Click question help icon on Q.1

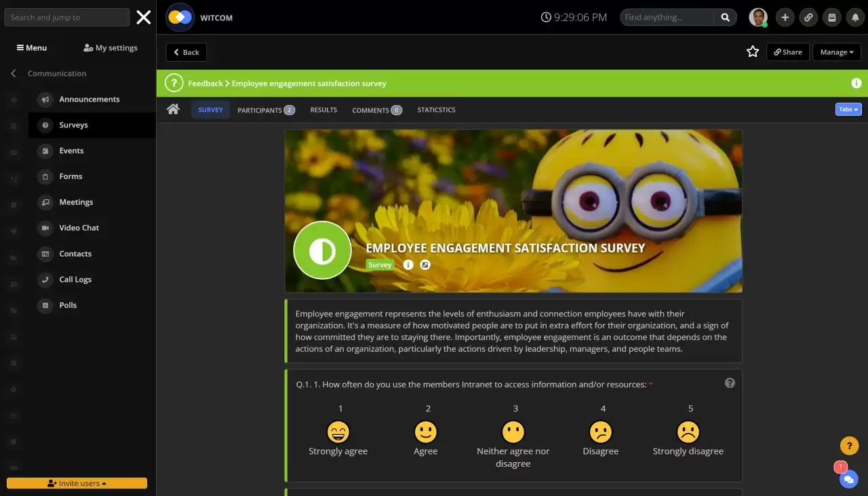(x=730, y=383)
